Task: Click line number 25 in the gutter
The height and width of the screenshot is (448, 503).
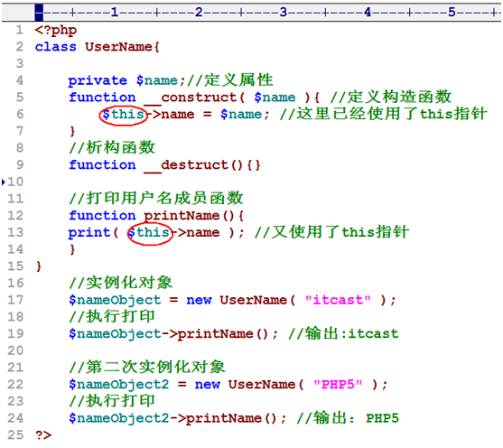Action: point(15,434)
